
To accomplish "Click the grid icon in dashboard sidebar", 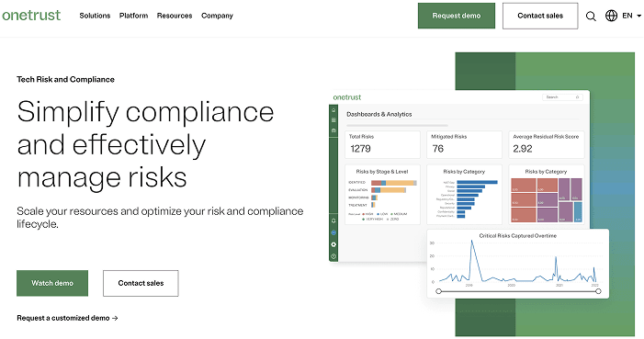I will tap(333, 120).
